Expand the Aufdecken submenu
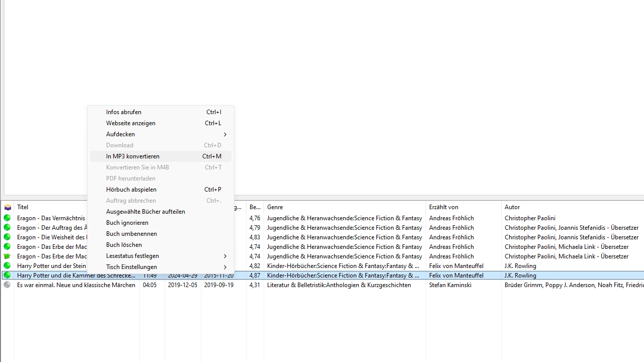This screenshot has height=362, width=644. pos(160,134)
